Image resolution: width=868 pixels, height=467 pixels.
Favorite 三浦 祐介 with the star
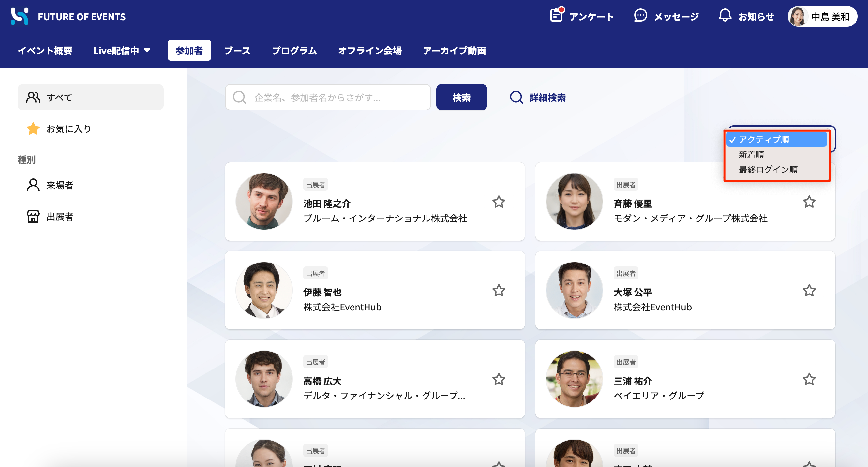(x=809, y=379)
